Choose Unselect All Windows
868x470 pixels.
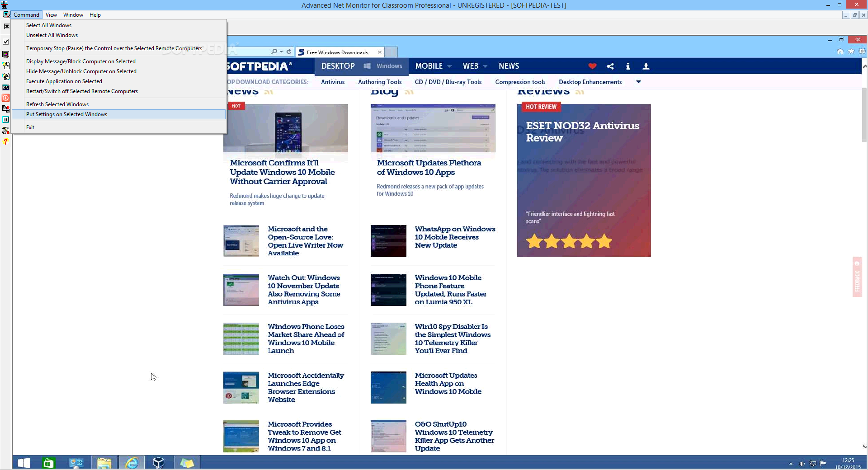tap(119, 35)
